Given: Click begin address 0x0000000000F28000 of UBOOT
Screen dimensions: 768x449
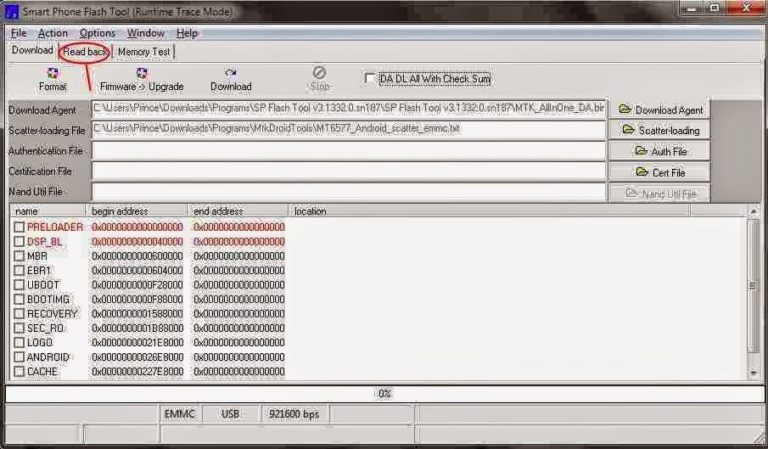Looking at the screenshot, I should 137,285.
